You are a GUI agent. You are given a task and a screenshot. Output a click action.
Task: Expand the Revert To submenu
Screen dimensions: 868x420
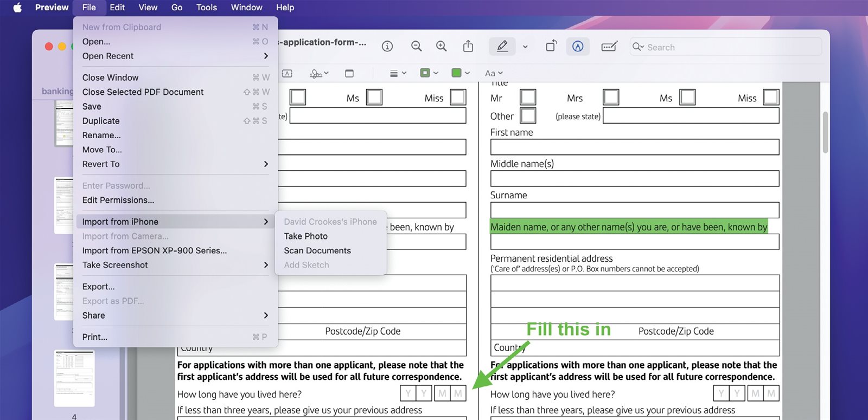coord(175,164)
